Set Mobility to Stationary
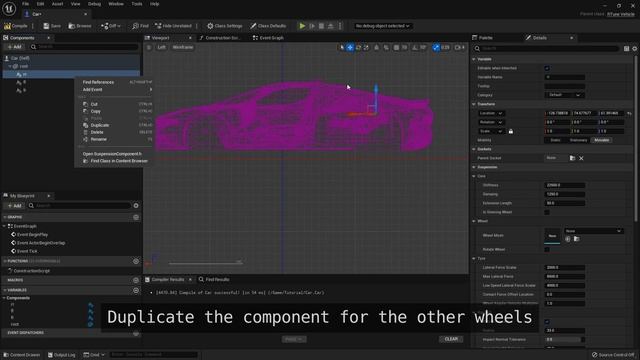Image resolution: width=640 pixels, height=360 pixels. pyautogui.click(x=578, y=140)
